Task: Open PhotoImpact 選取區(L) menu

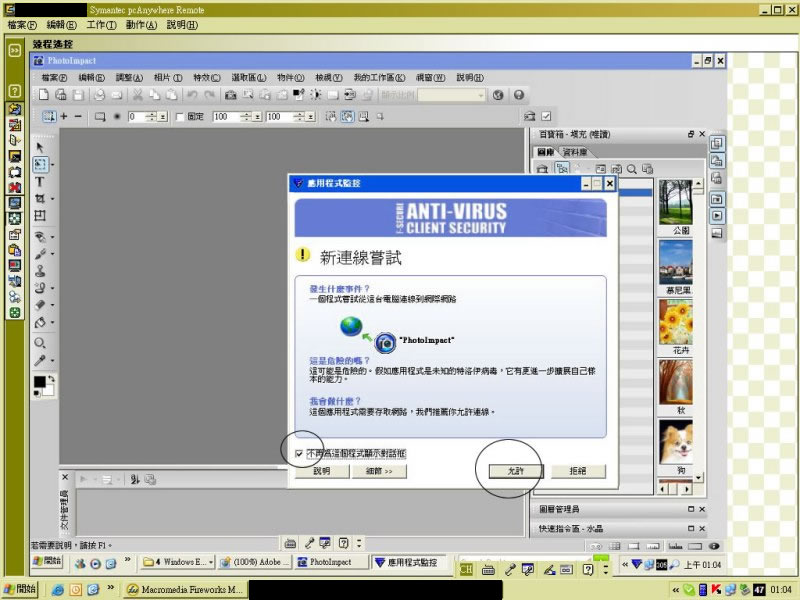Action: [x=248, y=78]
